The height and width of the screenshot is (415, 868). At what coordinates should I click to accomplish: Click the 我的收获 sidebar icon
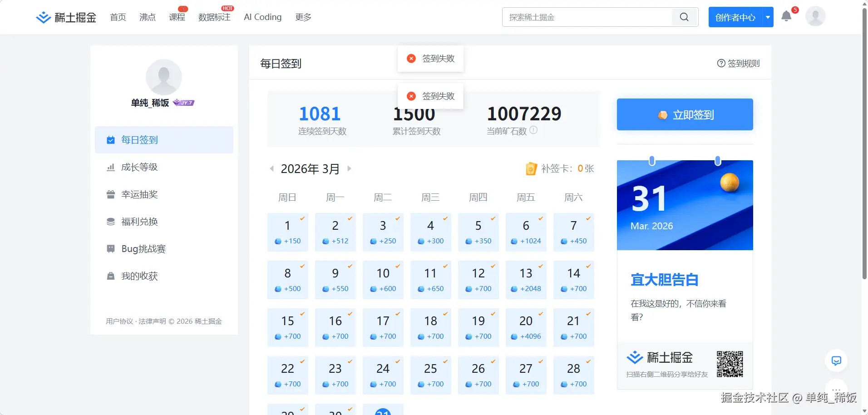click(x=110, y=276)
